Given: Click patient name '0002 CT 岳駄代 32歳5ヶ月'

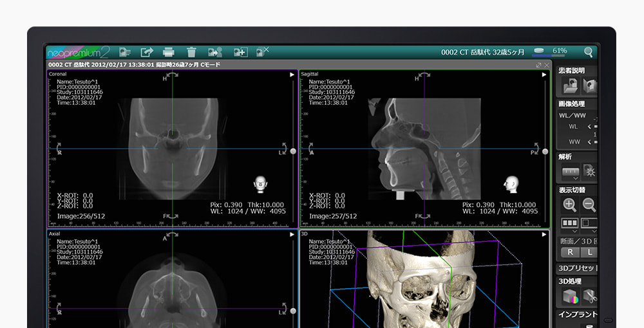Looking at the screenshot, I should click(x=482, y=52).
